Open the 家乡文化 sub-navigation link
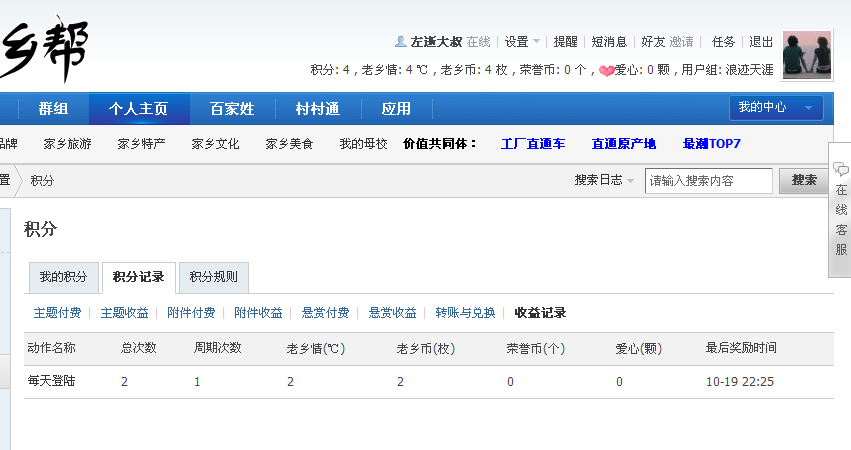 [215, 144]
